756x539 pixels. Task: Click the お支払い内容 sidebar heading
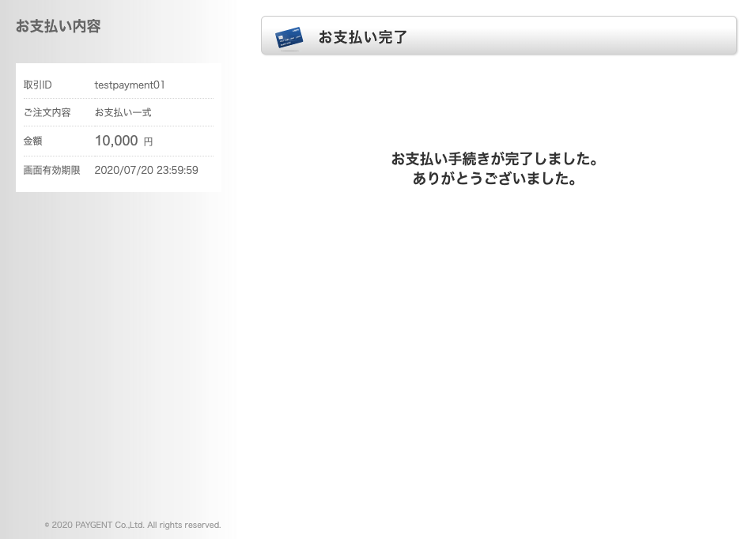pyautogui.click(x=58, y=26)
